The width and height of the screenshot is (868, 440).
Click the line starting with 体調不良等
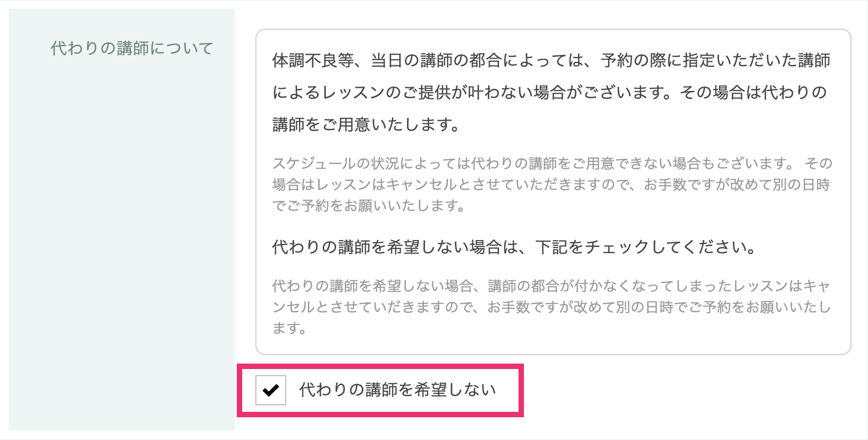click(x=551, y=60)
